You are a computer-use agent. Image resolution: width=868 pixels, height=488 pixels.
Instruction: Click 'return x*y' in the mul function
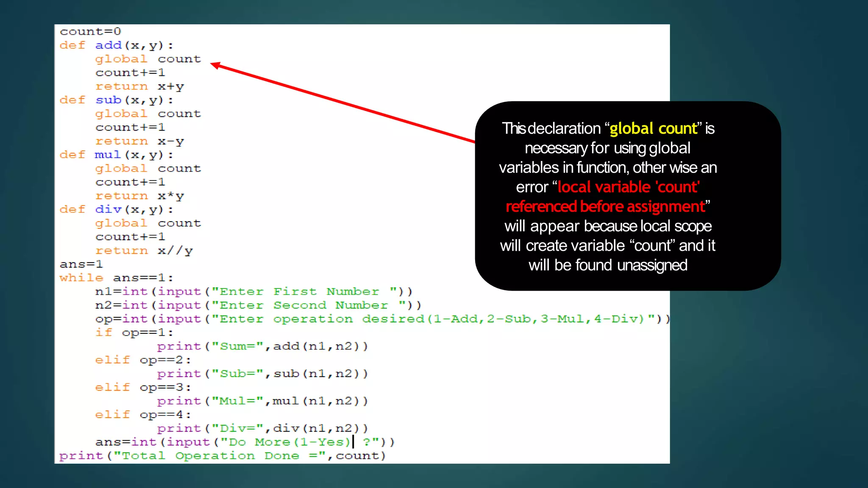point(139,196)
